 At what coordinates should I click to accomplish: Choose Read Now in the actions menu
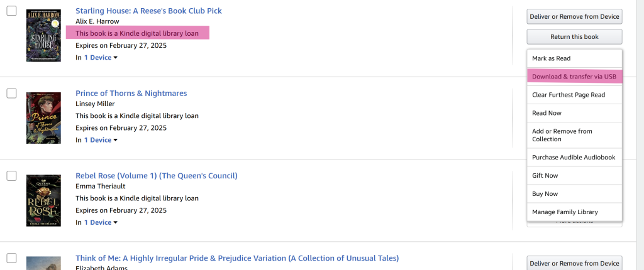[x=547, y=113]
